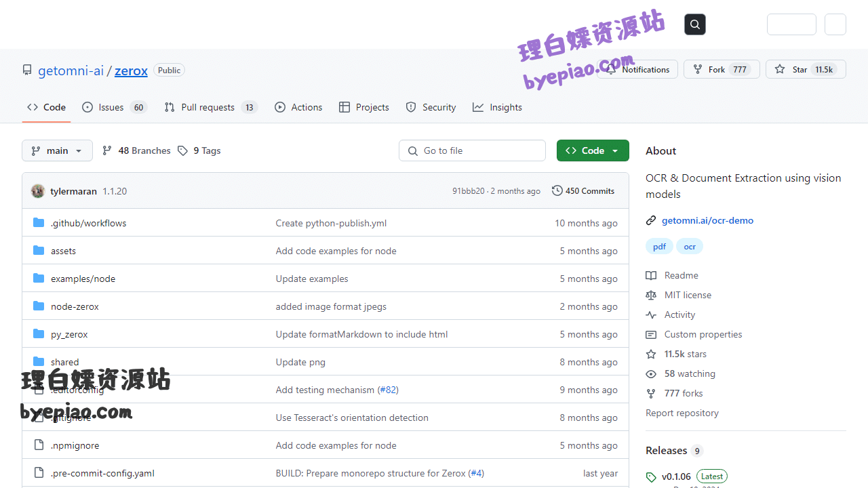The width and height of the screenshot is (868, 488).
Task: Click the Notifications button
Action: coord(637,69)
